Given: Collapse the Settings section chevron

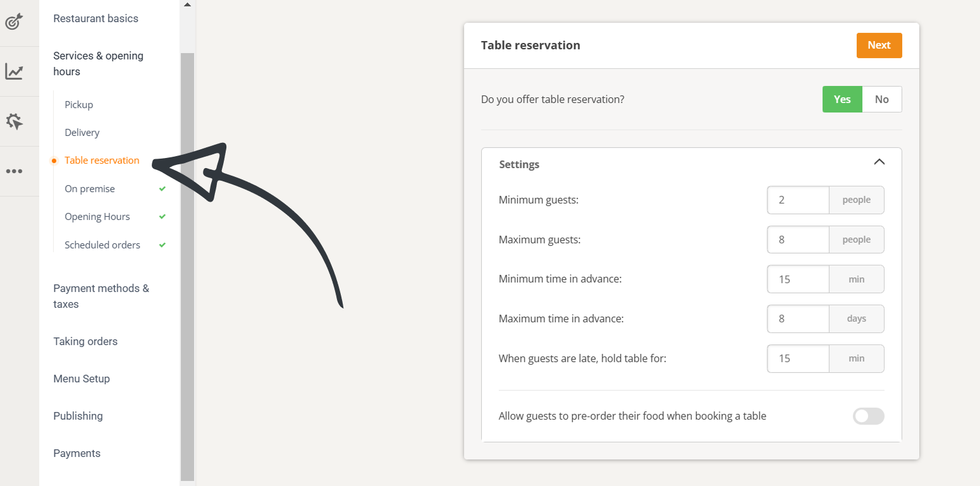Looking at the screenshot, I should click(879, 162).
